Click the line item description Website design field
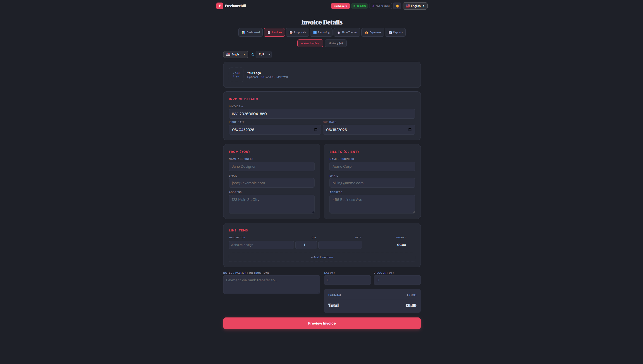The width and height of the screenshot is (643, 364). tap(261, 245)
